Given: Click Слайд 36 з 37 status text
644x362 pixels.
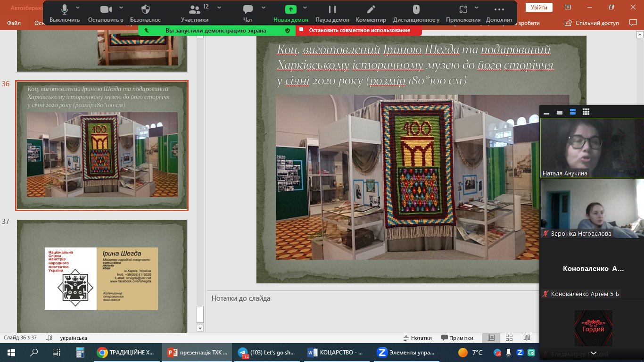Looking at the screenshot, I should [20, 338].
